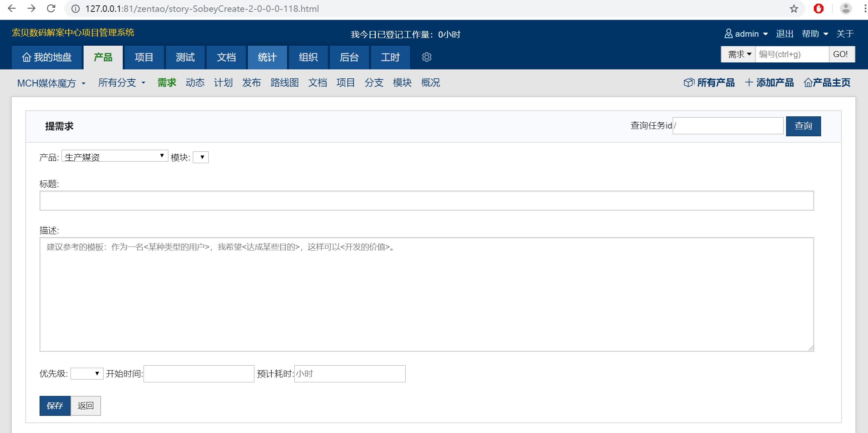Click the GO! search button

pyautogui.click(x=841, y=54)
